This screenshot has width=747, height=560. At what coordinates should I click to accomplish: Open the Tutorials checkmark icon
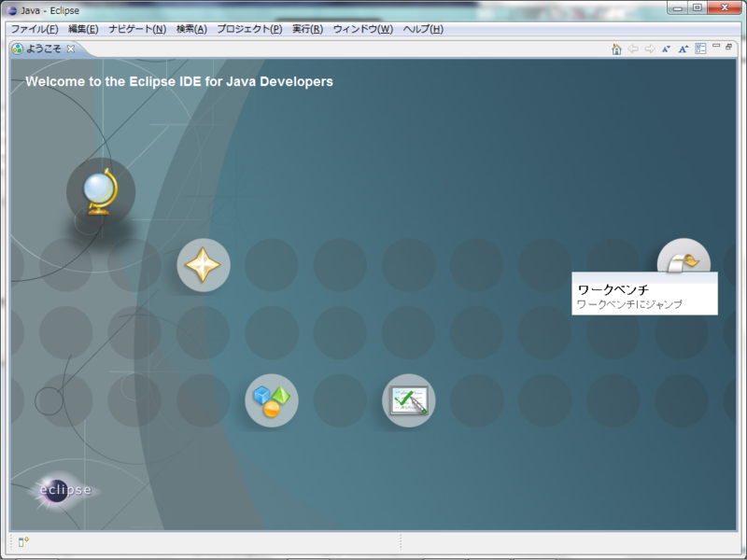pos(409,400)
